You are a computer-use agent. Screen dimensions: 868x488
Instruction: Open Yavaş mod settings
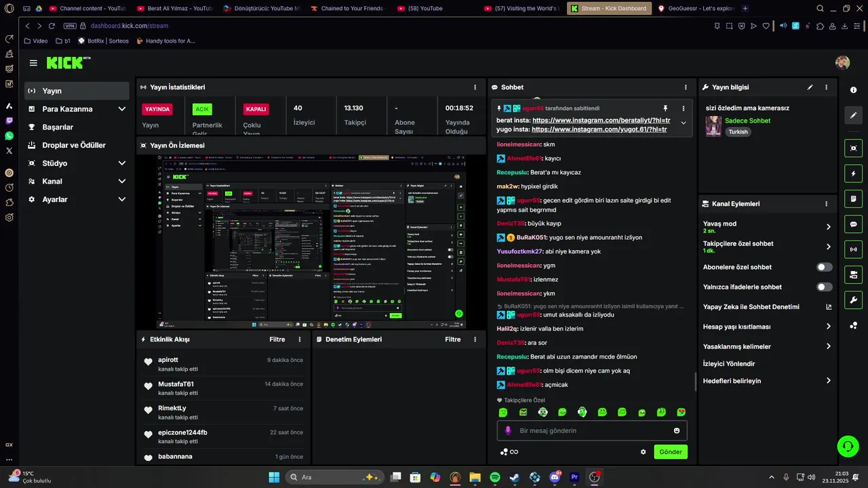(x=767, y=227)
